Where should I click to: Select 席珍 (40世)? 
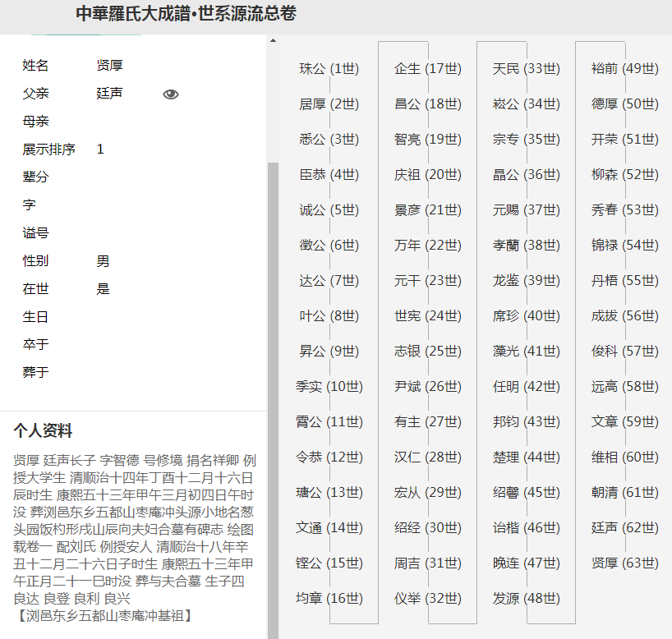(527, 316)
